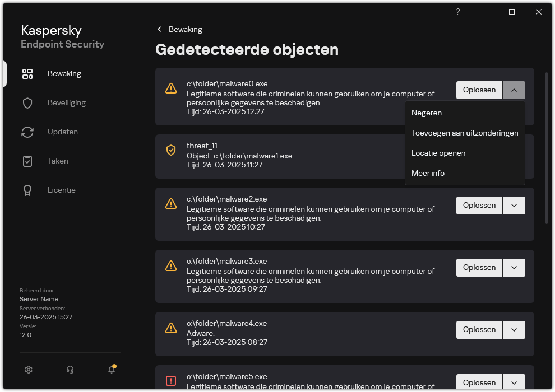
Task: Open Taken via its clipboard icon
Action: (x=27, y=161)
